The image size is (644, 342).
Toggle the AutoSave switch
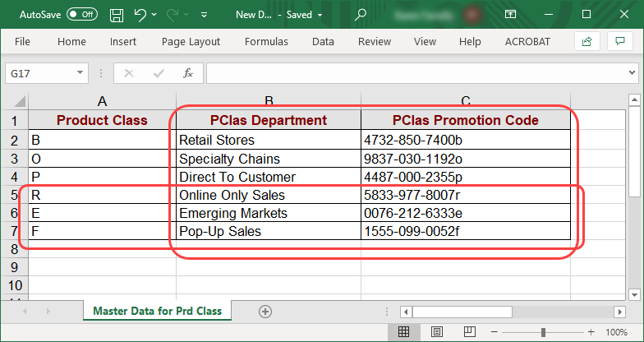coord(81,15)
